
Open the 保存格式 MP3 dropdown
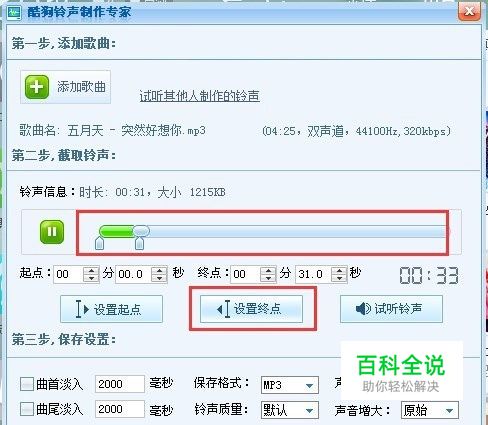(290, 385)
